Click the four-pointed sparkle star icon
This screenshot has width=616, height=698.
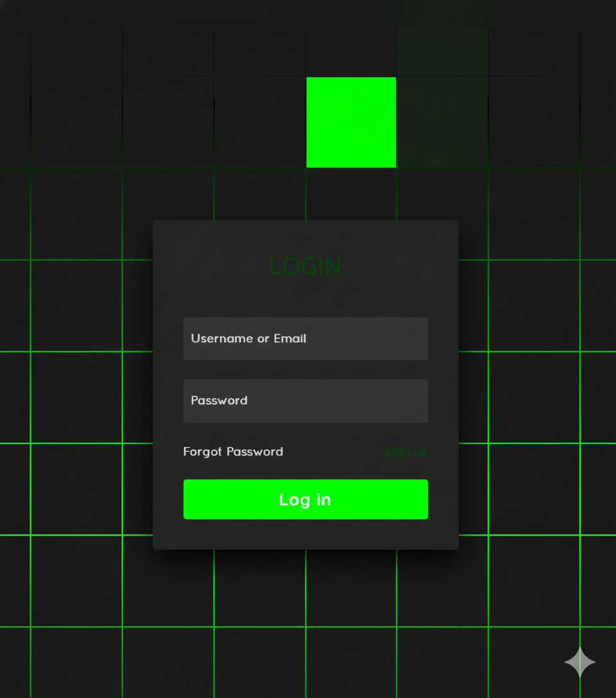[580, 661]
